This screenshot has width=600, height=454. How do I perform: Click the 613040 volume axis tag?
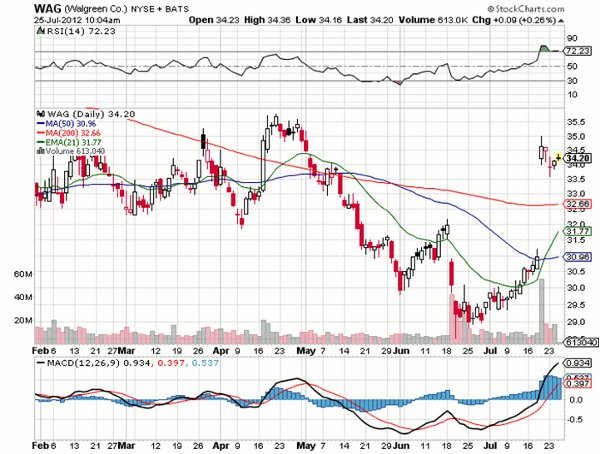click(579, 342)
